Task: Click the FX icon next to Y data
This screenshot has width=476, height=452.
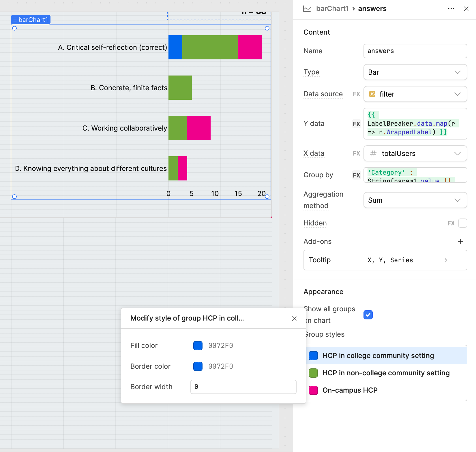Action: 357,124
